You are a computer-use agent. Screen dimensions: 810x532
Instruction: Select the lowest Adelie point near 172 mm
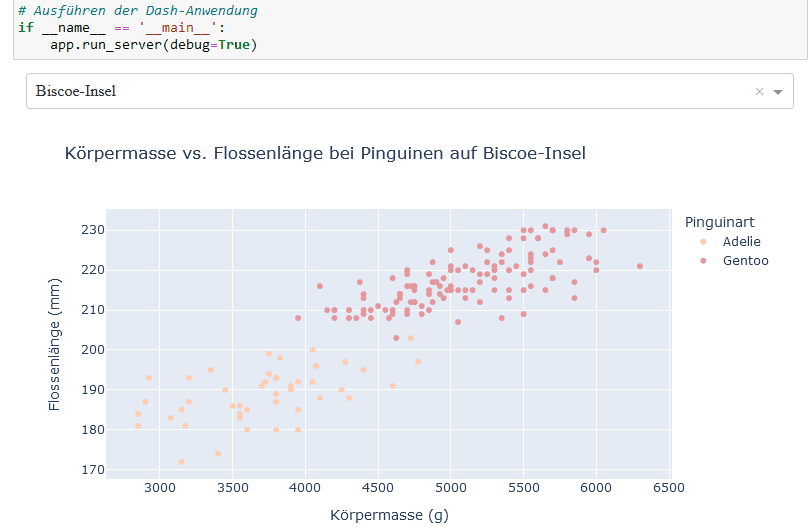tap(181, 462)
